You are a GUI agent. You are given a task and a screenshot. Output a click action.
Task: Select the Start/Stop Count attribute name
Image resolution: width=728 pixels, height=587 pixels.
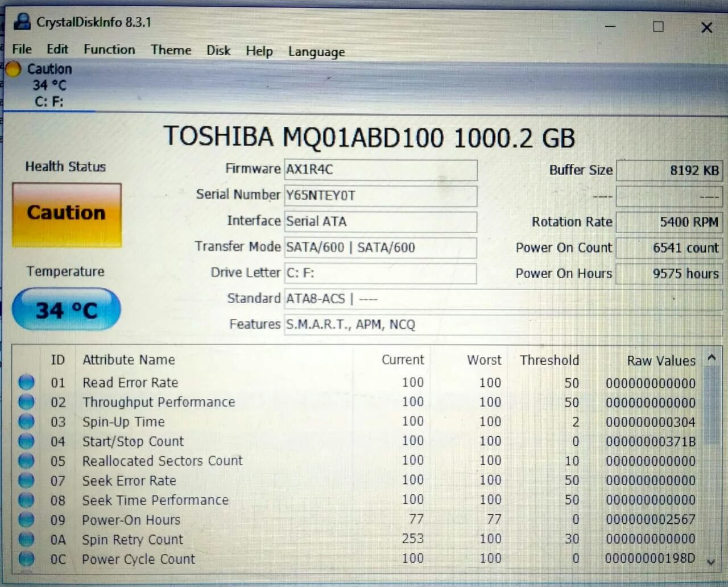pyautogui.click(x=133, y=441)
